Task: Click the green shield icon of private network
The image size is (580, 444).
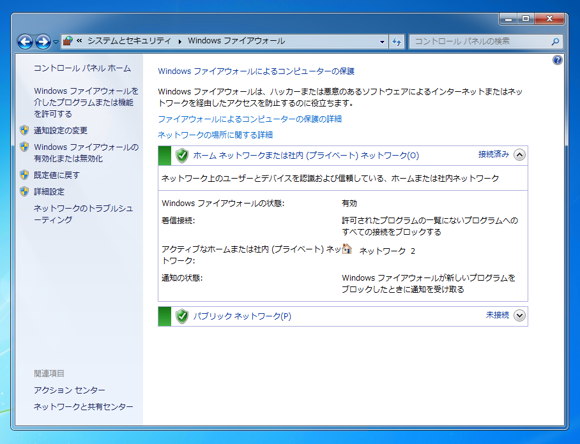Action: [x=182, y=155]
